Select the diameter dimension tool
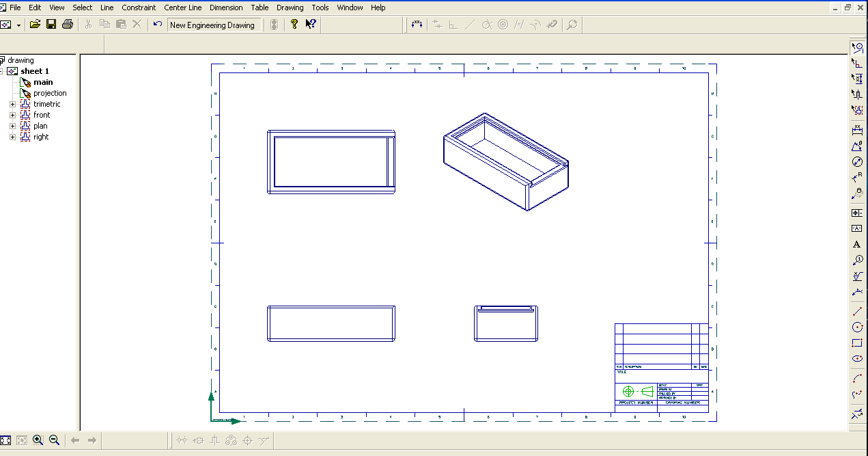Viewport: 868px width, 456px height. [x=857, y=162]
